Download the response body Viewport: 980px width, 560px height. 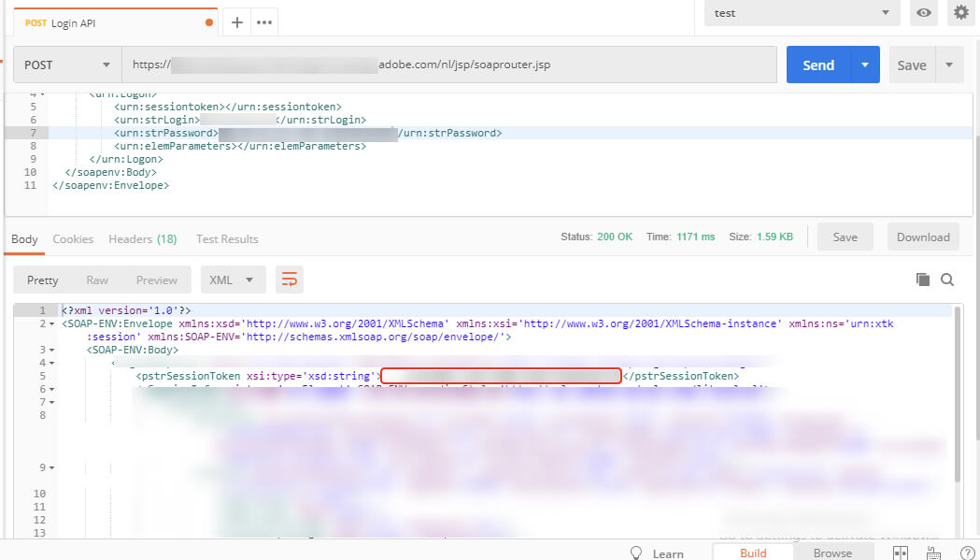[922, 237]
